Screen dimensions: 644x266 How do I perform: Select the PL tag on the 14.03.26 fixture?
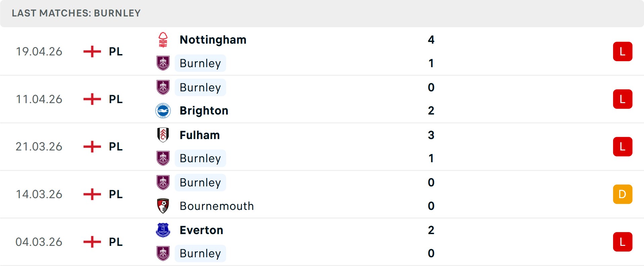tap(115, 194)
